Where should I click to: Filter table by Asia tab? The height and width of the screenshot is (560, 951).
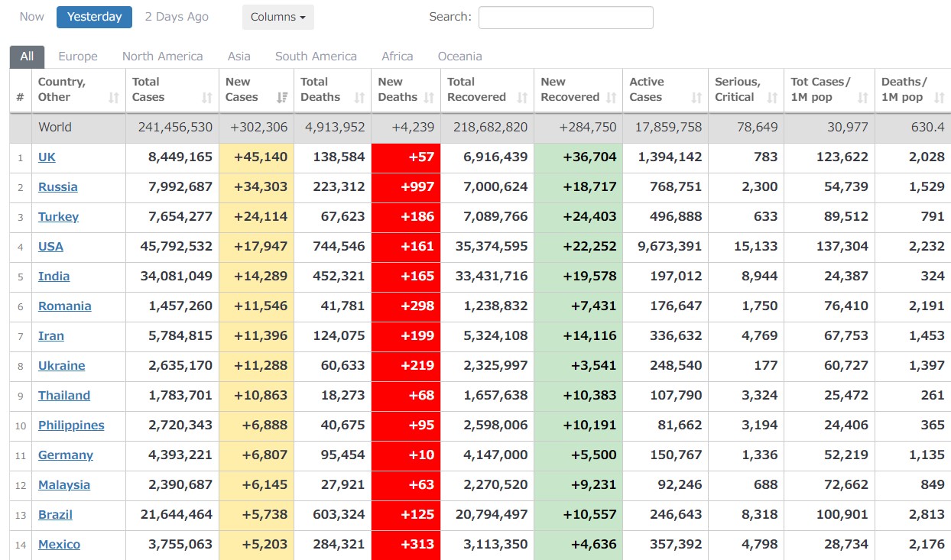tap(239, 57)
